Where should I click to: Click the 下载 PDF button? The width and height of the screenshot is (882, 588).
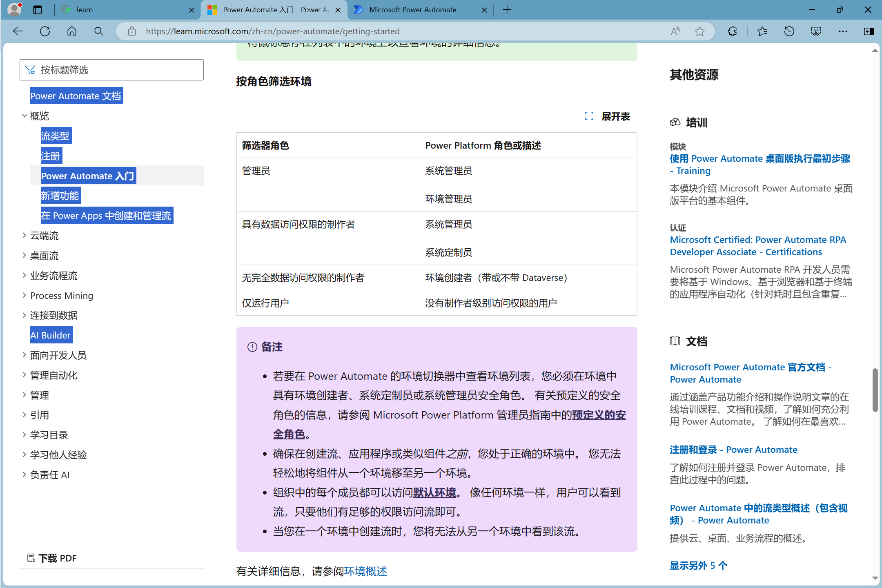point(52,558)
